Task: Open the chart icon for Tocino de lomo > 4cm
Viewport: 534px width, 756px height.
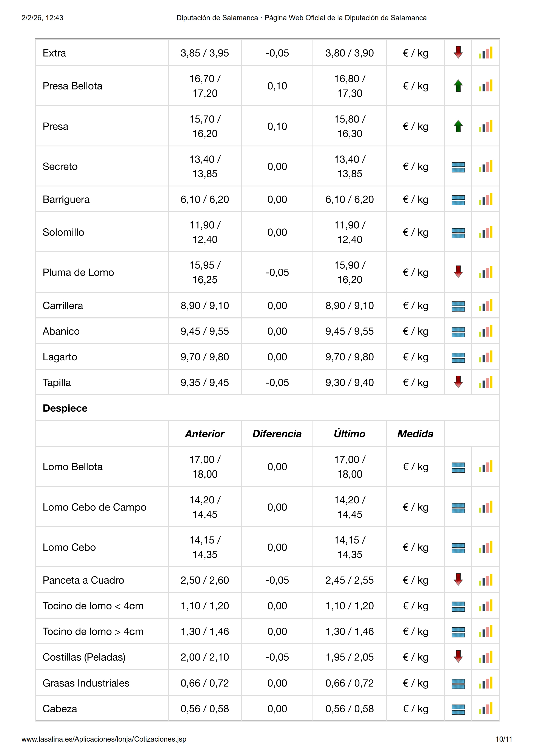Action: (x=485, y=631)
